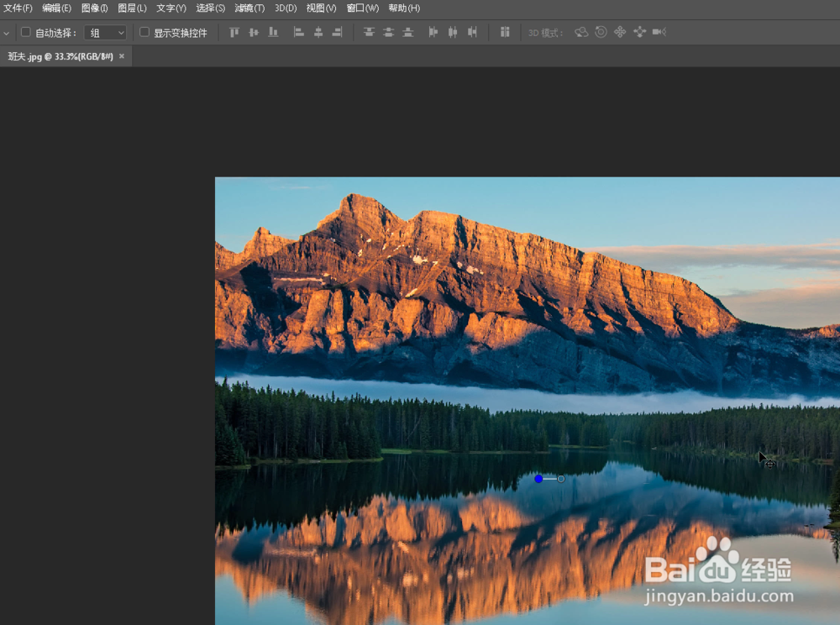The height and width of the screenshot is (625, 840).
Task: Click Align Horizontal Centers icon
Action: pyautogui.click(x=318, y=32)
